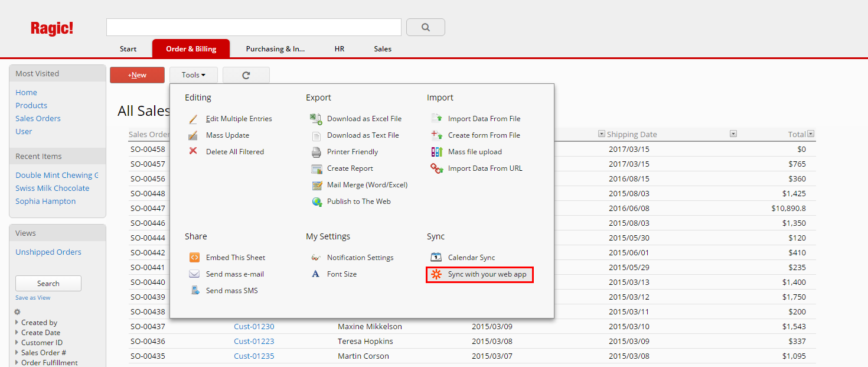
Task: Expand the Created by filter
Action: click(x=17, y=323)
